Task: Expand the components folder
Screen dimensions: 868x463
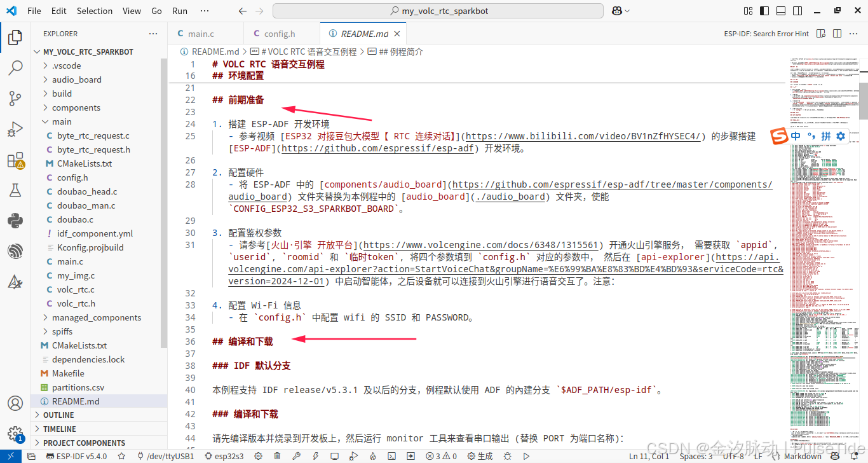Action: pos(99,107)
